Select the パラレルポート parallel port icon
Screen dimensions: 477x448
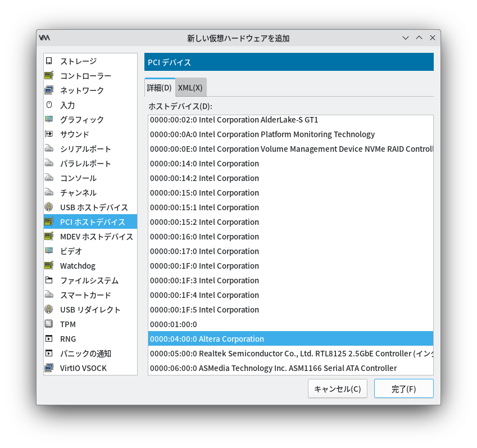tap(49, 163)
